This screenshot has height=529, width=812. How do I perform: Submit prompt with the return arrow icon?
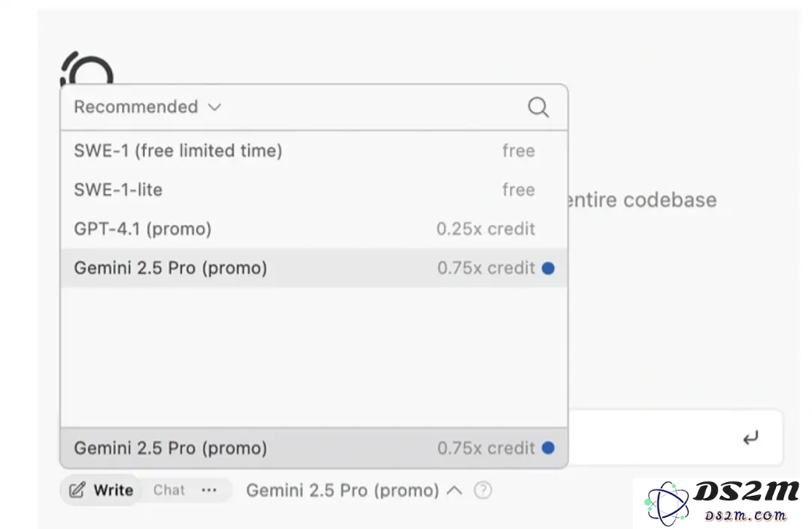pyautogui.click(x=750, y=438)
